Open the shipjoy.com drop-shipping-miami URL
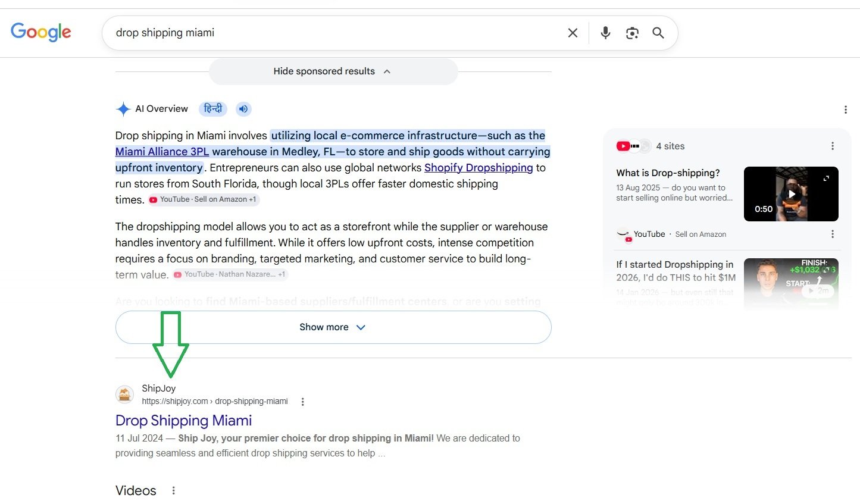 click(215, 402)
